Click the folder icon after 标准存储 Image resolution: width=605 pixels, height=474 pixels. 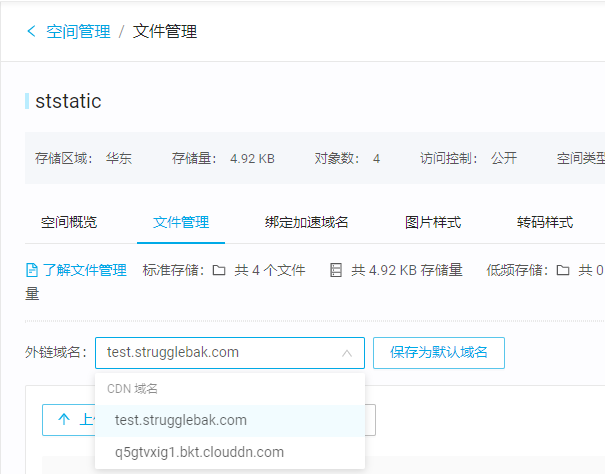pos(219,270)
